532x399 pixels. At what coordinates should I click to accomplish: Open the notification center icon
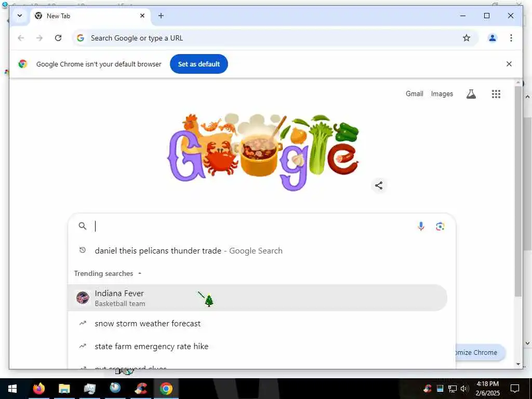pyautogui.click(x=515, y=389)
